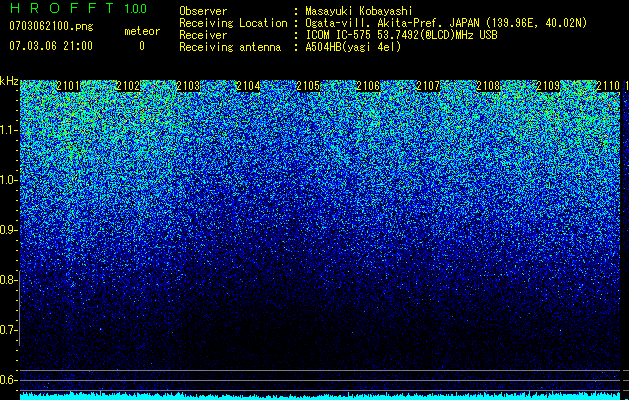Click the 2102 time marker

(x=128, y=86)
